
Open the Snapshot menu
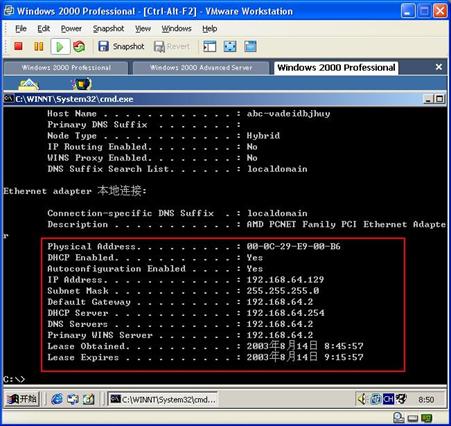click(108, 29)
